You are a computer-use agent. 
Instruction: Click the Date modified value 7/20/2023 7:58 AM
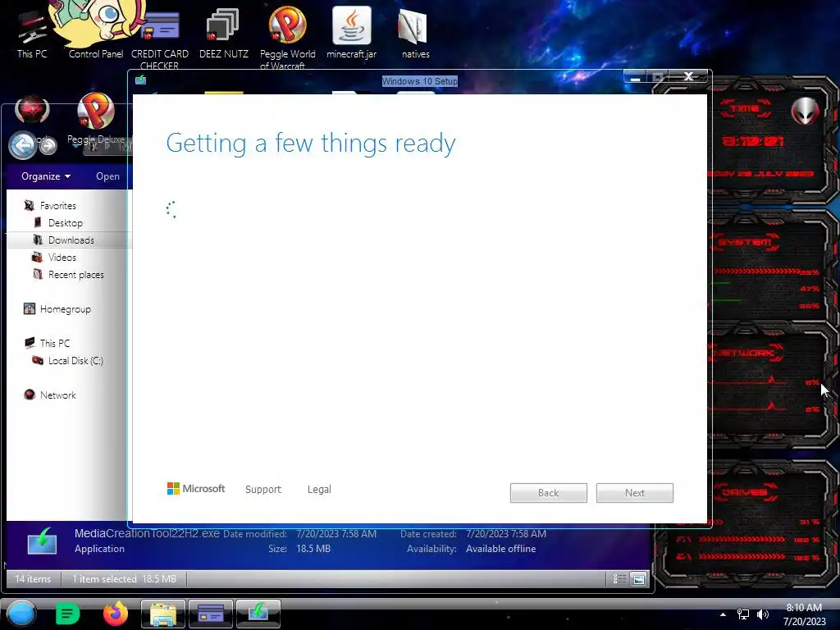click(336, 534)
